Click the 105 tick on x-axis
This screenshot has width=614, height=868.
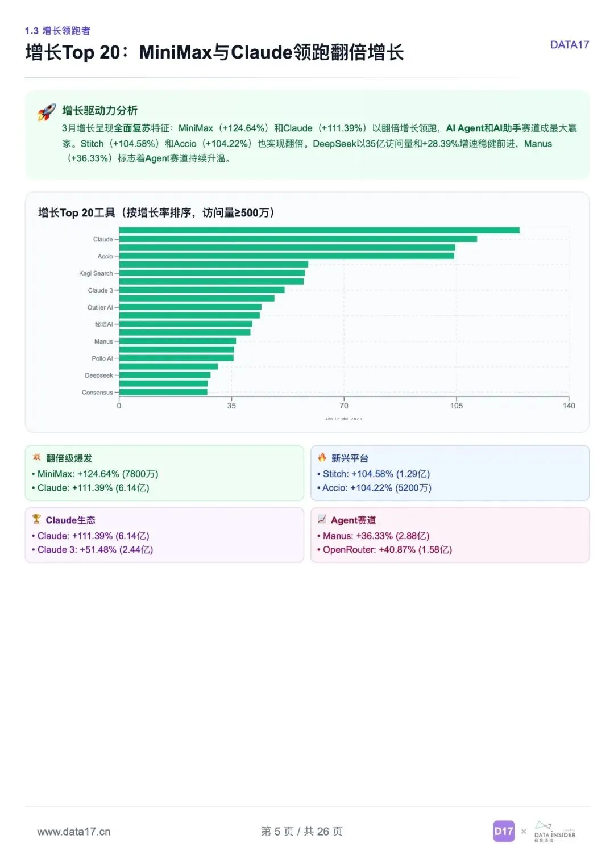pyautogui.click(x=457, y=406)
